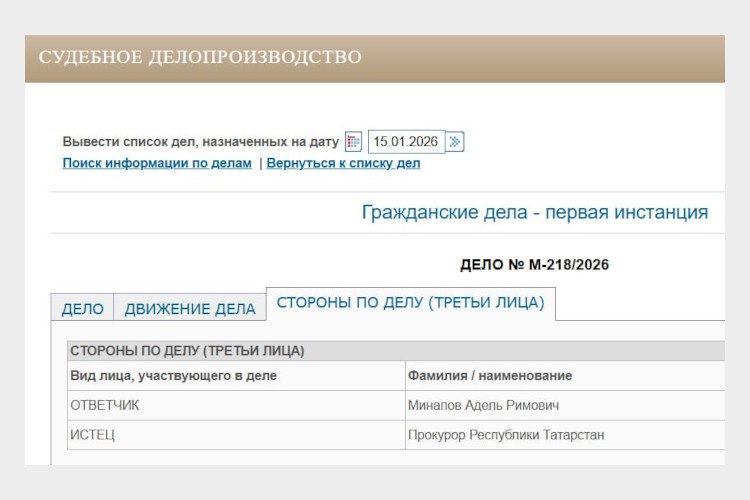Click the 'СУДЕБНОЕ ДЕЛОПРОИЗВОДСТВО' header title
The width and height of the screenshot is (750, 500).
tap(200, 57)
